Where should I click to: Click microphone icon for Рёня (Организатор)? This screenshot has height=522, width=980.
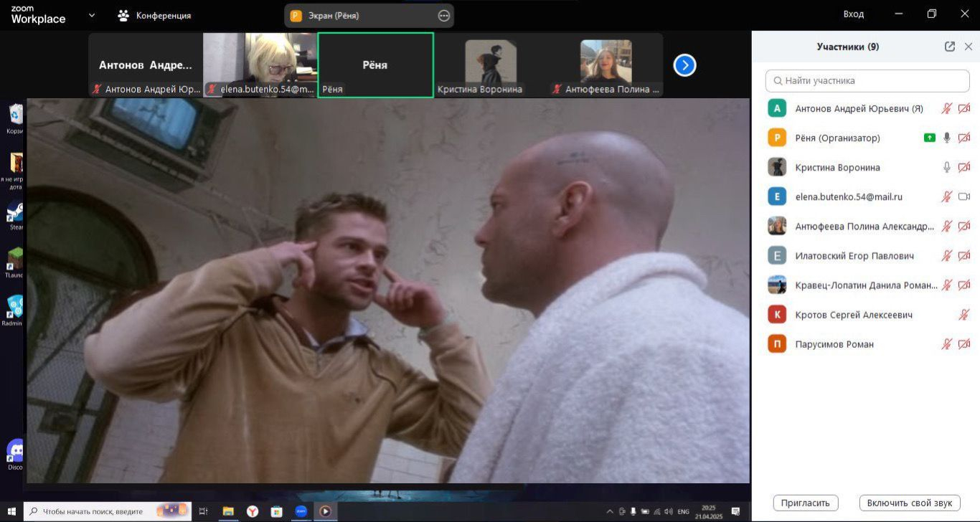click(947, 138)
